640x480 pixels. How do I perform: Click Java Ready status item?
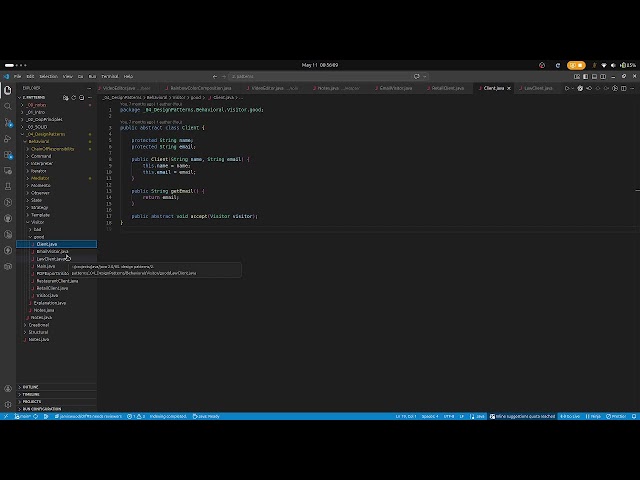(x=206, y=416)
